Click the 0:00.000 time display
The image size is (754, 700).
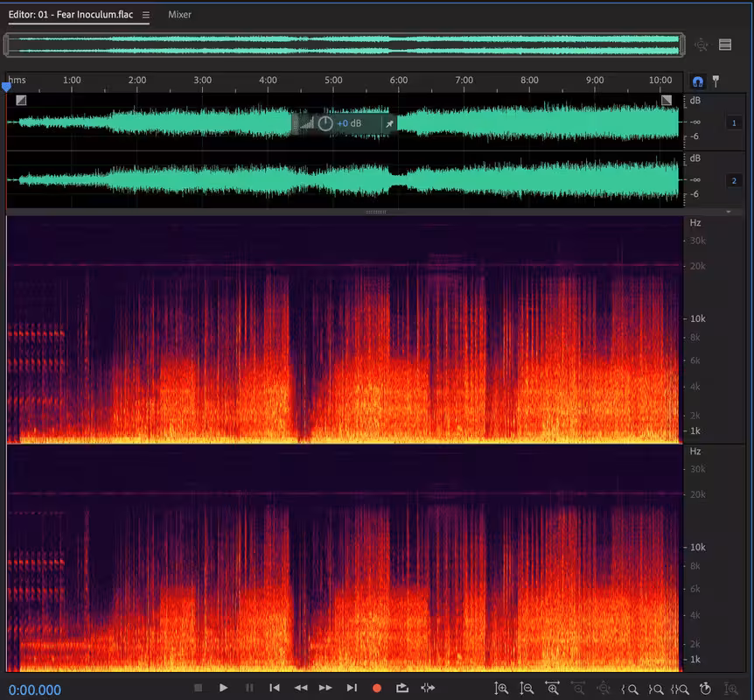pos(35,689)
